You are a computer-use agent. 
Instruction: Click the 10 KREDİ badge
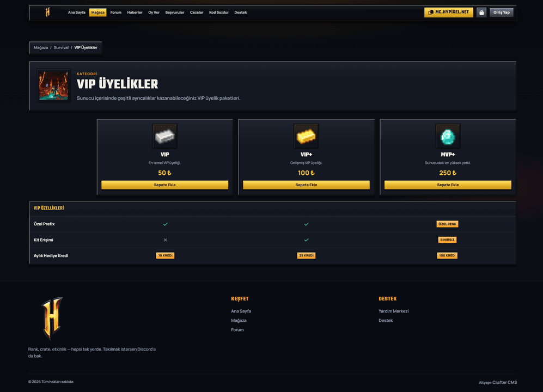click(165, 255)
